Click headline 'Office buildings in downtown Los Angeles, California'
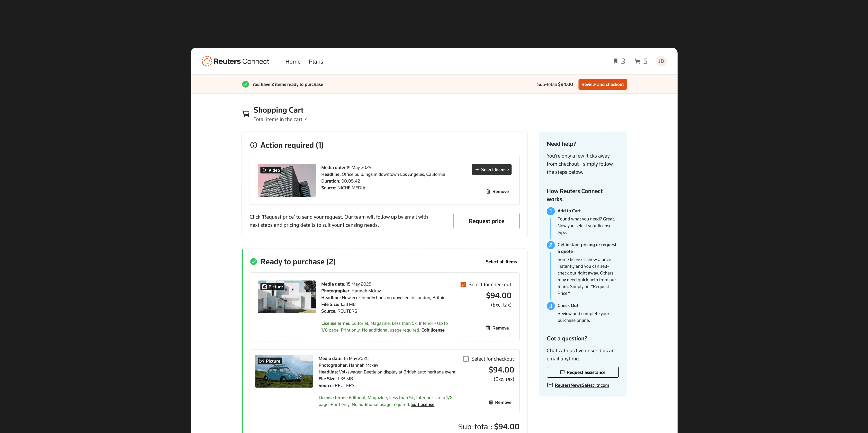The width and height of the screenshot is (868, 433). point(393,174)
